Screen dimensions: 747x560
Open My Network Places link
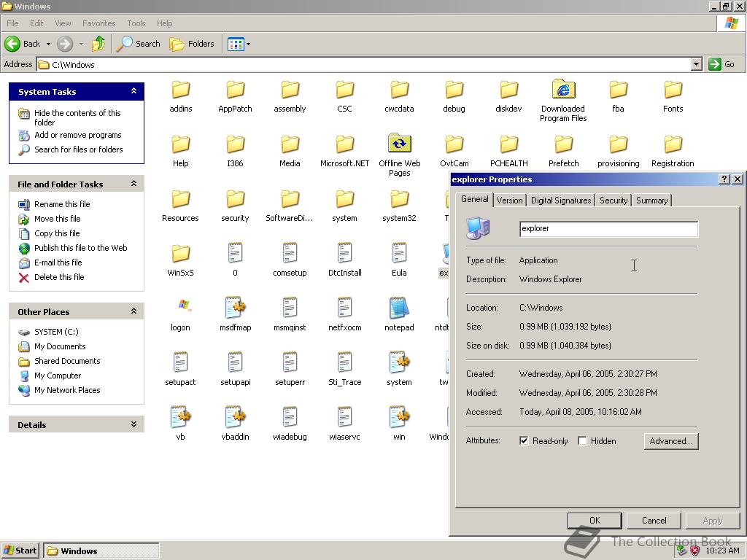(x=67, y=390)
